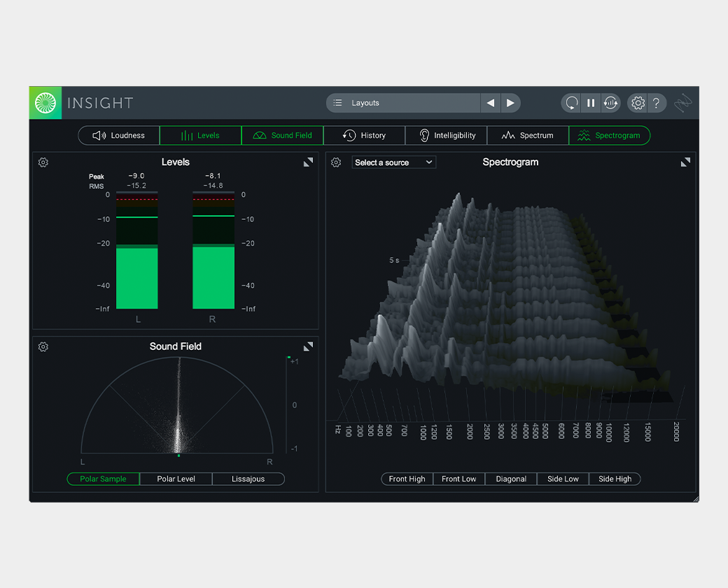Click the loudness relay meter icon

(x=610, y=103)
